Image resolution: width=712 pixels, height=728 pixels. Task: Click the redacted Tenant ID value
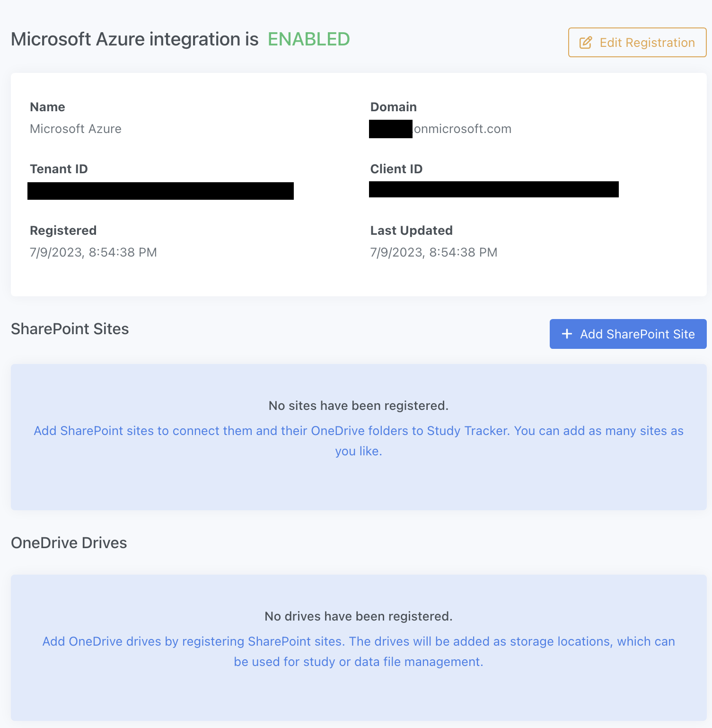160,191
